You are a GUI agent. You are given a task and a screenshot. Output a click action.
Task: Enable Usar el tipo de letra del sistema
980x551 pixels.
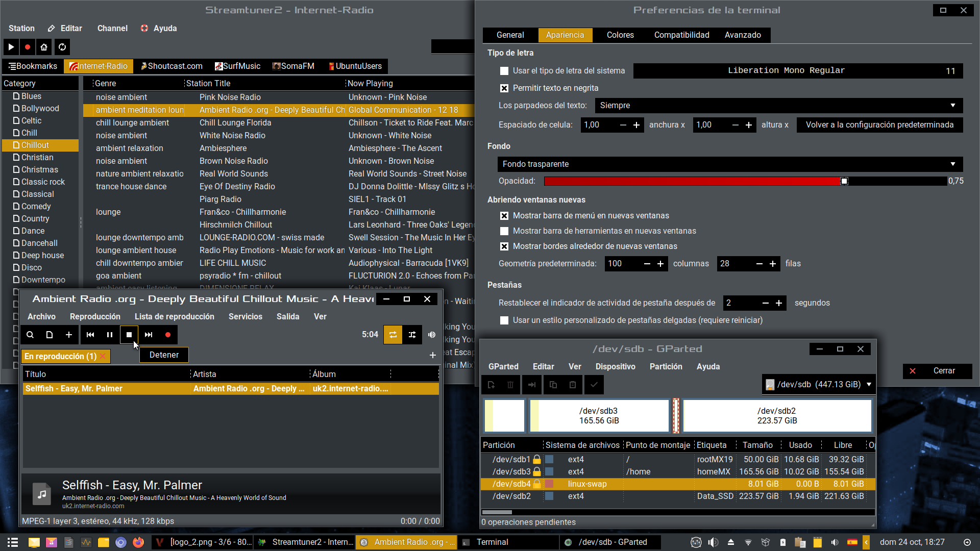(x=504, y=71)
